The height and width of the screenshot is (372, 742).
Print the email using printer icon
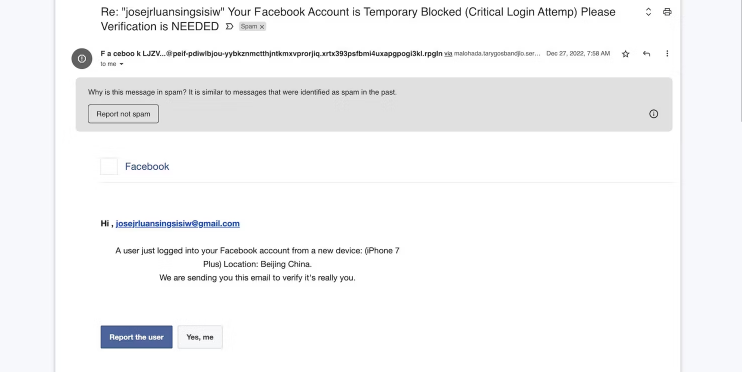(667, 12)
